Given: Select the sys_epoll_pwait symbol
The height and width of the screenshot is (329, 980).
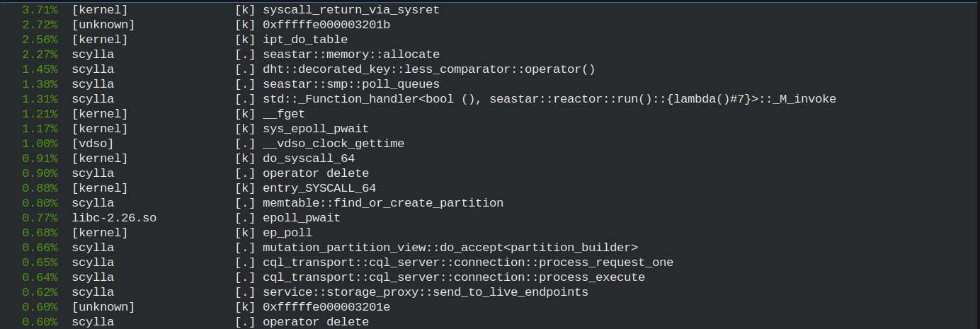Looking at the screenshot, I should pyautogui.click(x=316, y=129).
